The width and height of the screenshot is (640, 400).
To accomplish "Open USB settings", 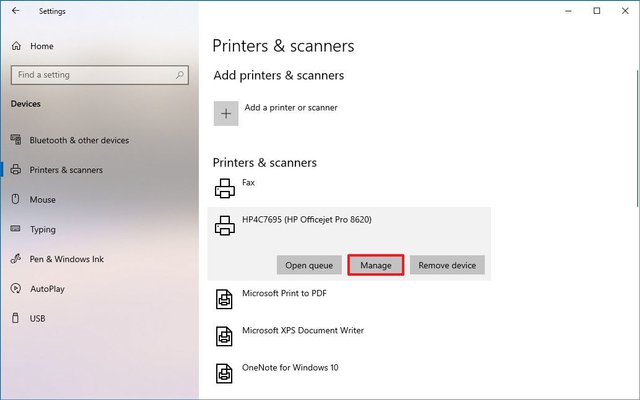I will [38, 318].
